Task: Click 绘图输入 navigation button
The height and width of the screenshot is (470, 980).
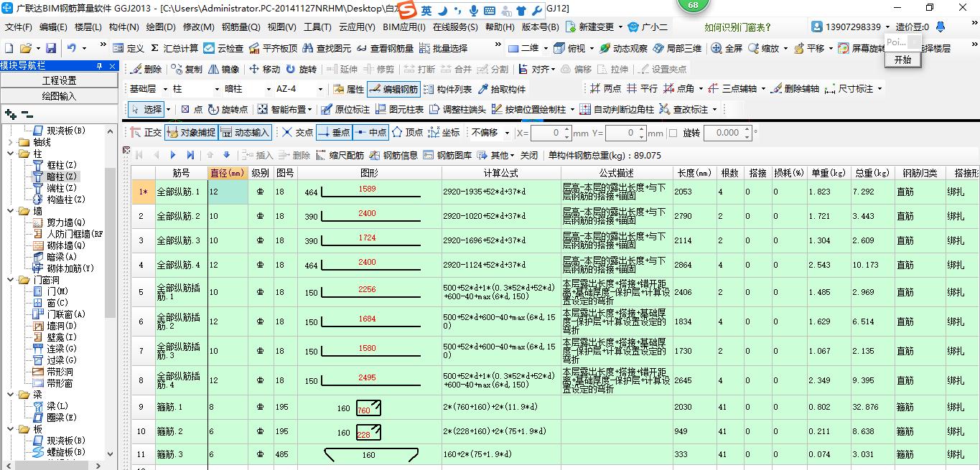Action: tap(59, 95)
